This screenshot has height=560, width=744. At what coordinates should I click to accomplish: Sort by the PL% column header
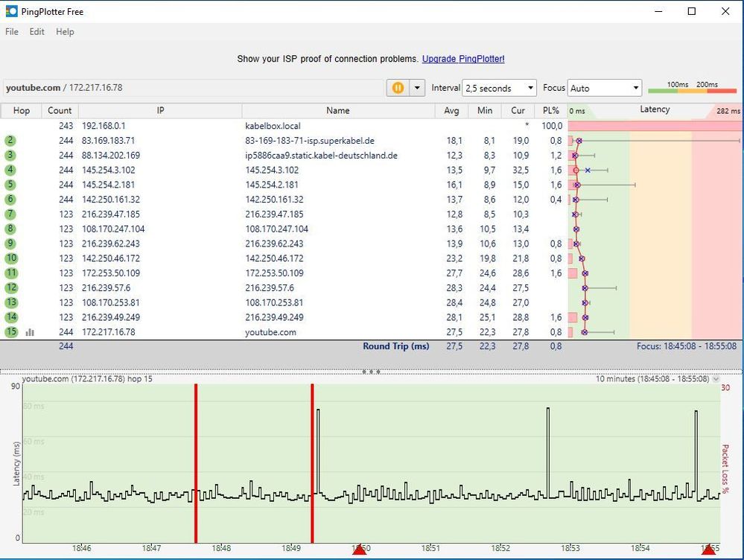coord(551,110)
